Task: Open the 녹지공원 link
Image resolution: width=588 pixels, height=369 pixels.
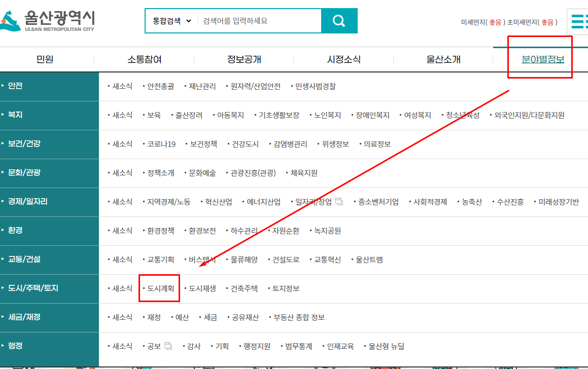Action: (327, 231)
